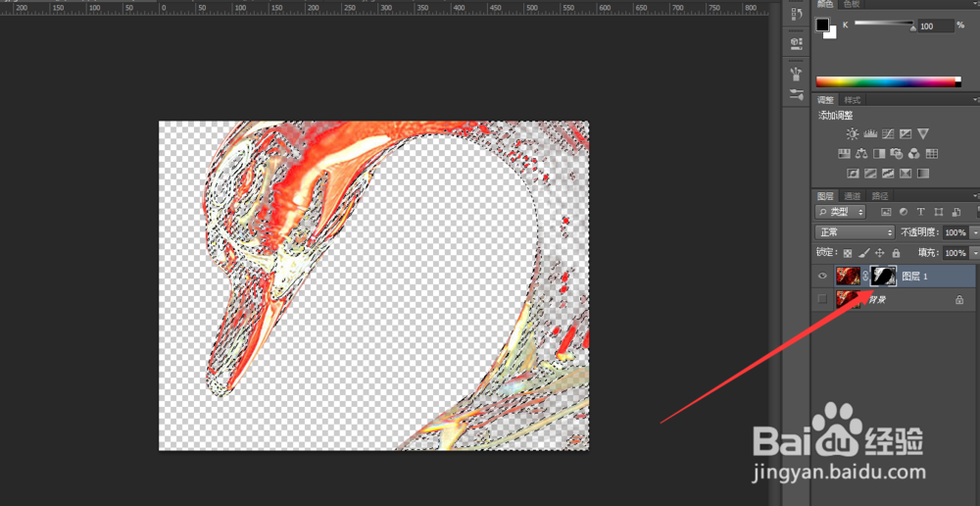
Task: Add Black & White adjustment
Action: coord(879,153)
